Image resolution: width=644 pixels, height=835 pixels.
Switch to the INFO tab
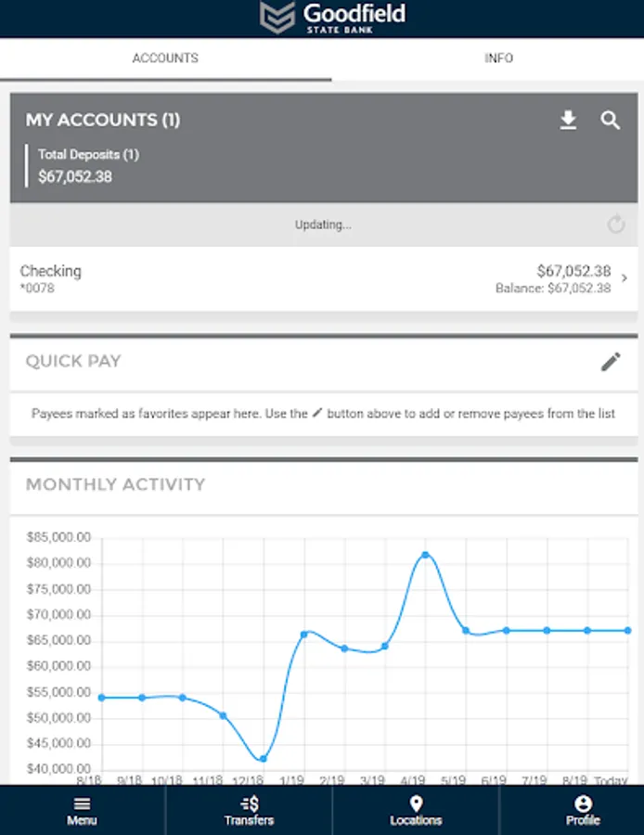(x=498, y=58)
